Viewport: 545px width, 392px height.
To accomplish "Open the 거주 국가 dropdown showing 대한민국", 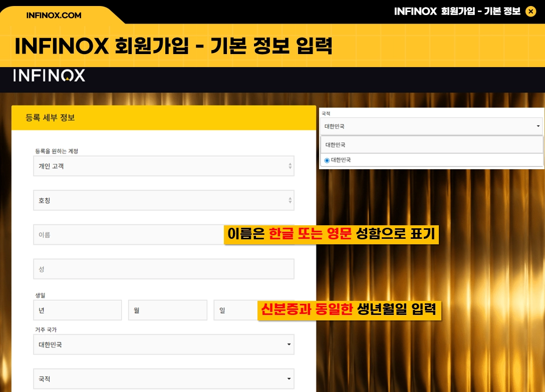I will (164, 344).
